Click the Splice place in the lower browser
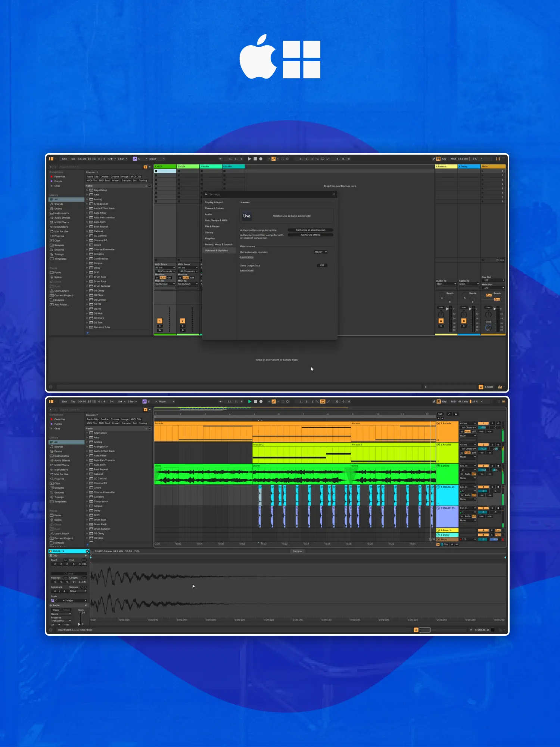This screenshot has width=560, height=747. point(58,520)
